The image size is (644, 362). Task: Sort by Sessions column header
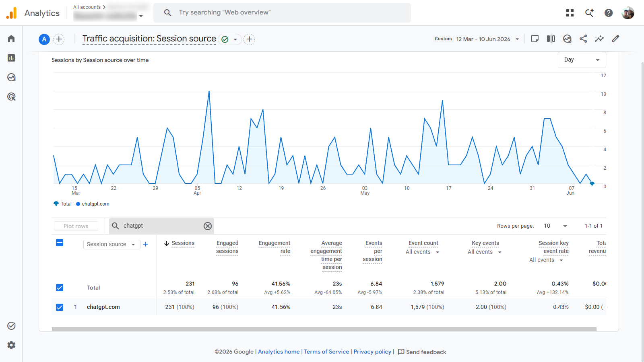(x=183, y=243)
